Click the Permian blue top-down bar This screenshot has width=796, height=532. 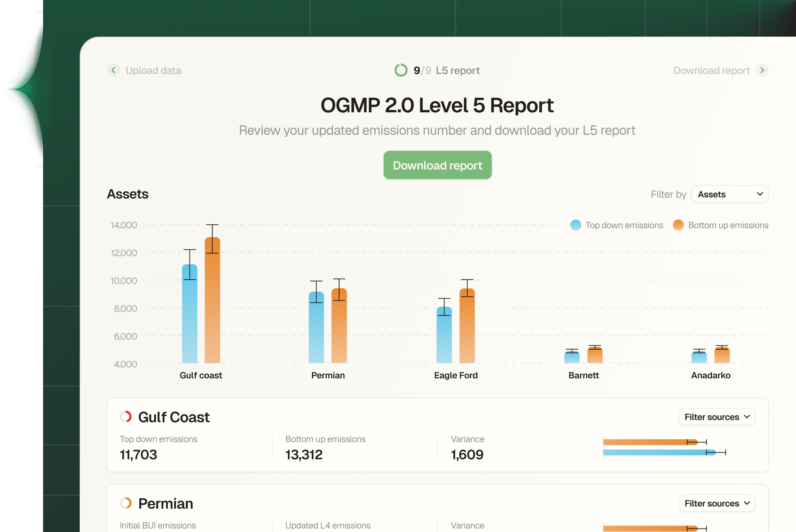point(316,327)
